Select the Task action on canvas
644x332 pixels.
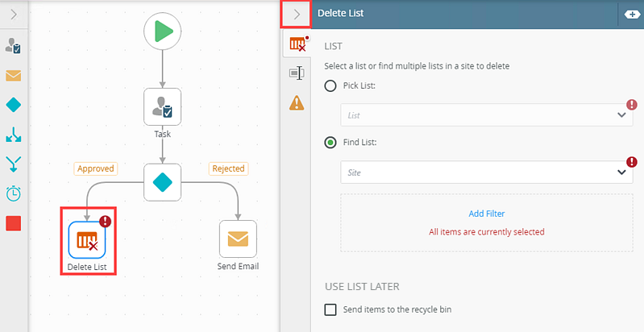tap(162, 106)
